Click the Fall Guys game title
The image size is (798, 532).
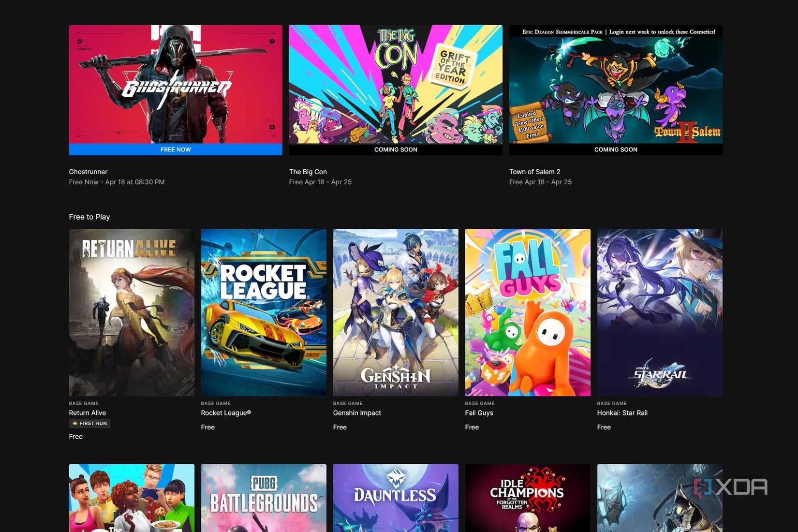click(479, 413)
